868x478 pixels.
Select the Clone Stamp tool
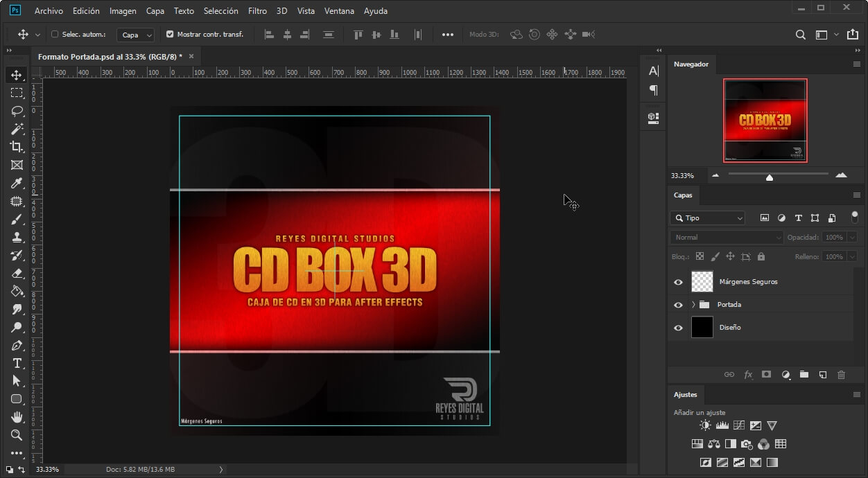(17, 237)
